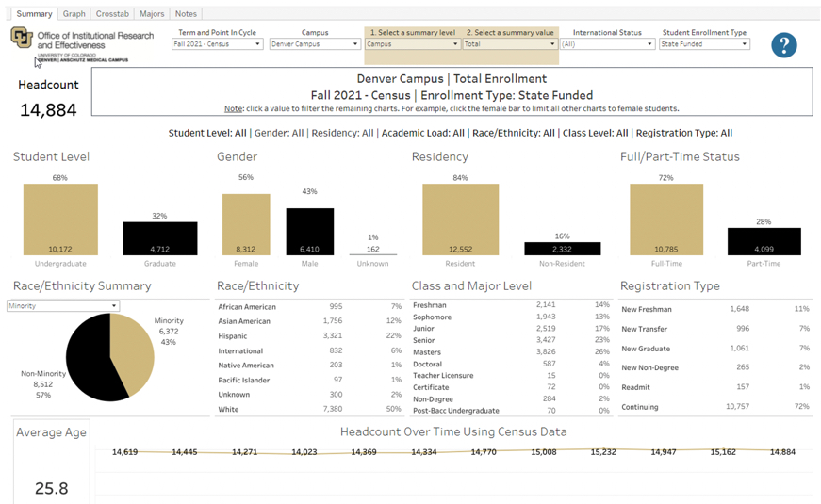Select the New Non-Degree registration type
This screenshot has height=504, width=821.
[x=715, y=367]
